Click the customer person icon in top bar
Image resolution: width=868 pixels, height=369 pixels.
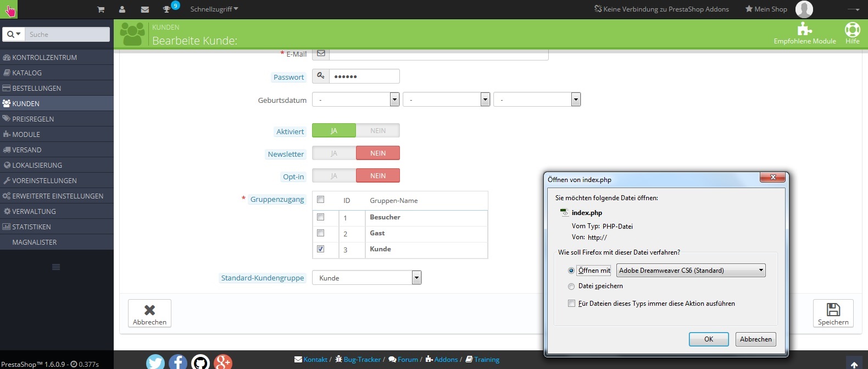click(x=122, y=9)
